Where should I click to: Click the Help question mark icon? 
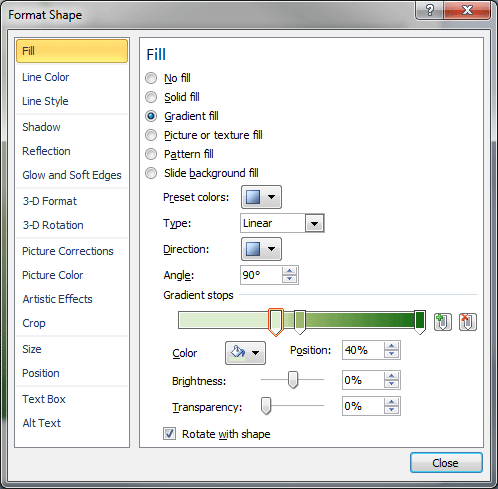pos(430,10)
